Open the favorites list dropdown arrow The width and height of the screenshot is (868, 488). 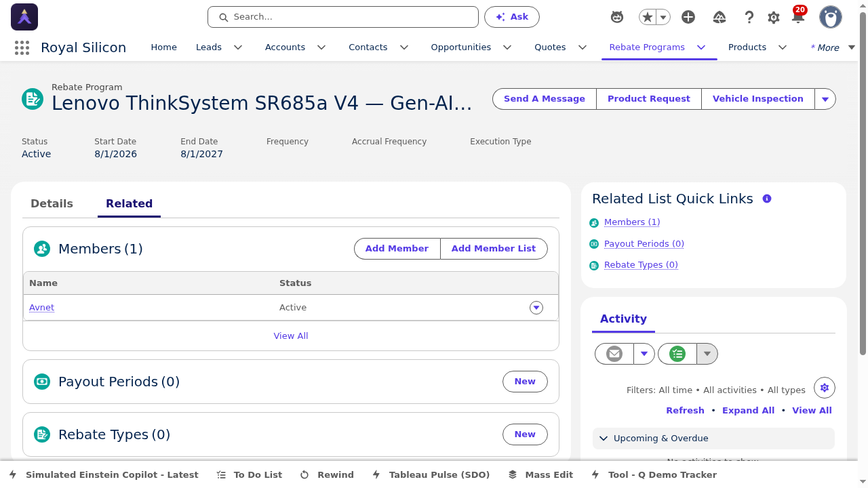(663, 17)
